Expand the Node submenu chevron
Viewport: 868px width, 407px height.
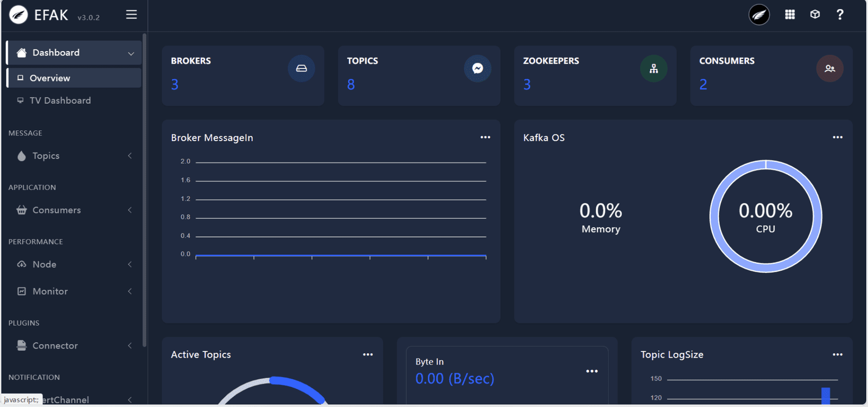click(x=130, y=264)
